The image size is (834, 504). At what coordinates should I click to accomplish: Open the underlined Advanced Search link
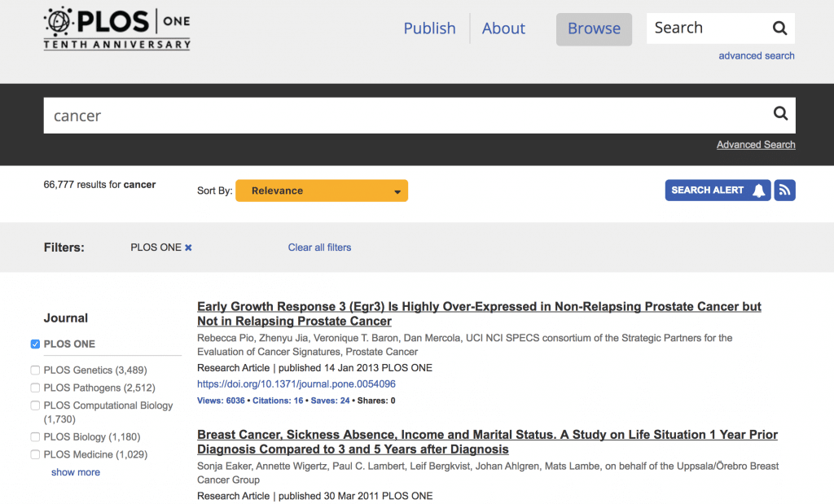(756, 145)
